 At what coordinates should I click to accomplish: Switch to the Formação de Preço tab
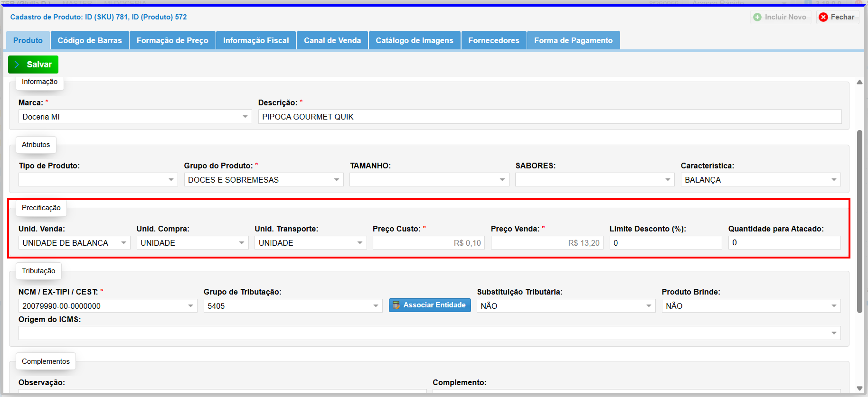pyautogui.click(x=172, y=41)
